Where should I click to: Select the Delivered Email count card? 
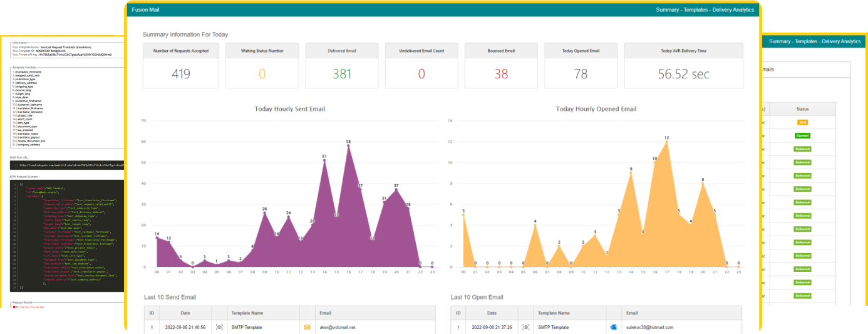pos(342,66)
